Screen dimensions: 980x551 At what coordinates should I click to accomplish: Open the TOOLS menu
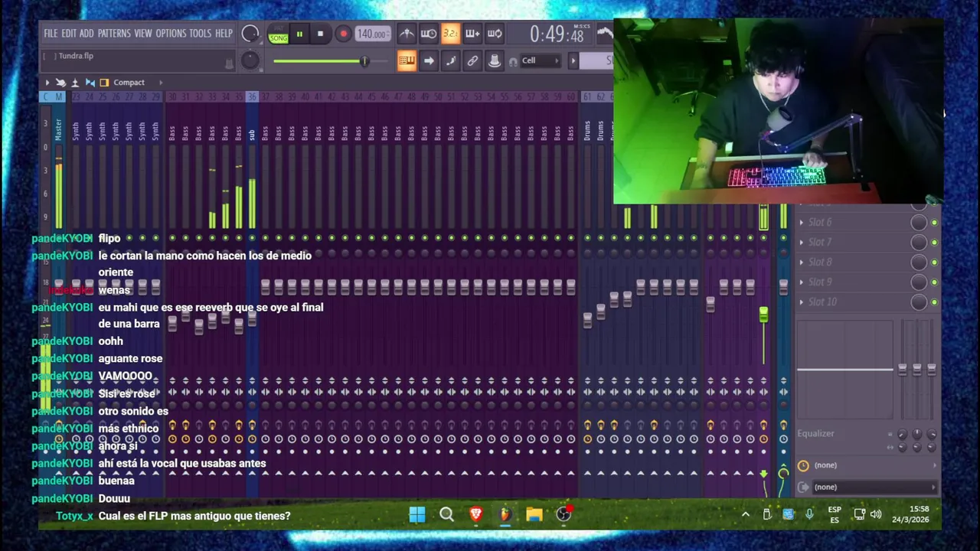[200, 34]
